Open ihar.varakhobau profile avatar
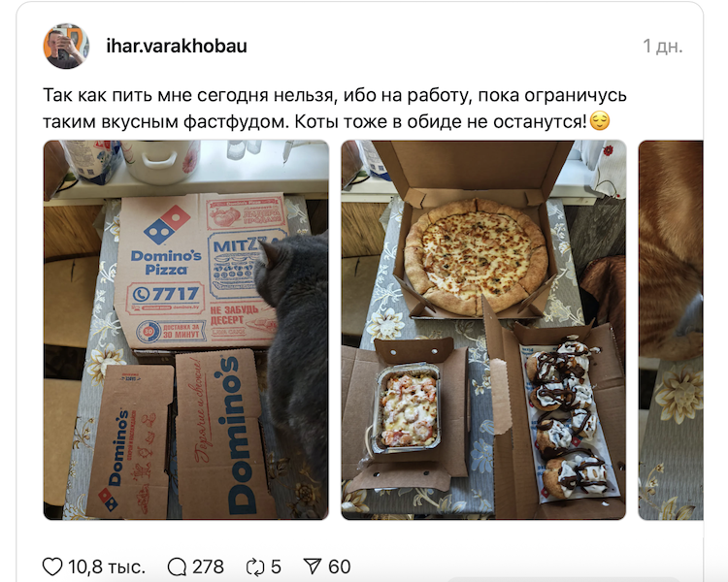728x582 pixels. click(66, 46)
